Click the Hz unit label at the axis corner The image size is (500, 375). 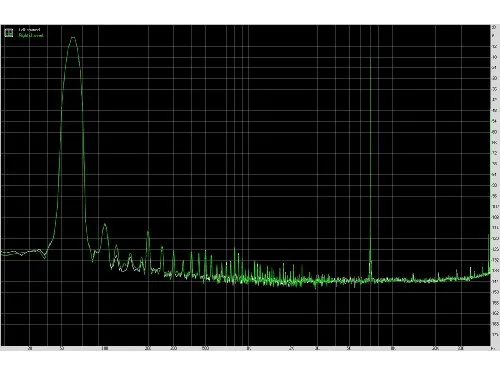pos(493,349)
